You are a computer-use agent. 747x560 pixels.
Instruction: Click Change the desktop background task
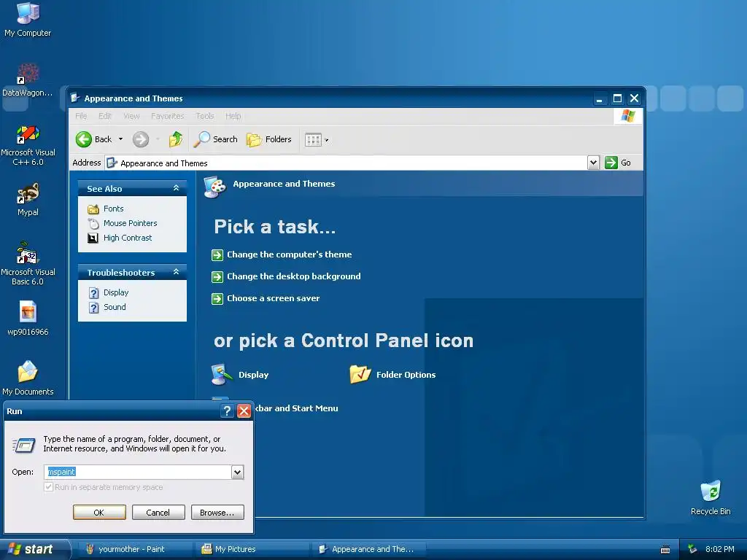pyautogui.click(x=293, y=276)
